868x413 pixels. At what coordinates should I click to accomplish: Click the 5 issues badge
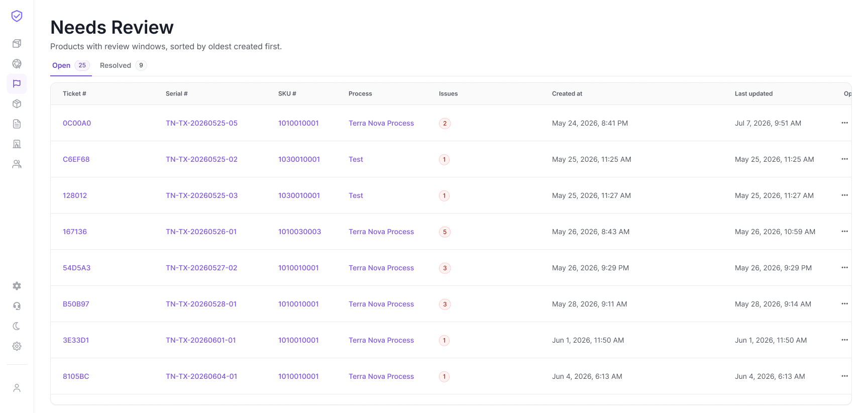pos(445,232)
